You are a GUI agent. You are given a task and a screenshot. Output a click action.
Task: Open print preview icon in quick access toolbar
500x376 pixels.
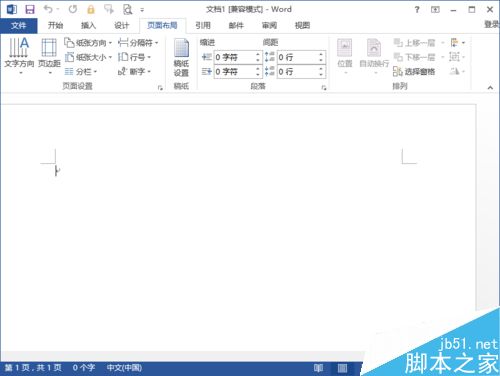tap(128, 9)
